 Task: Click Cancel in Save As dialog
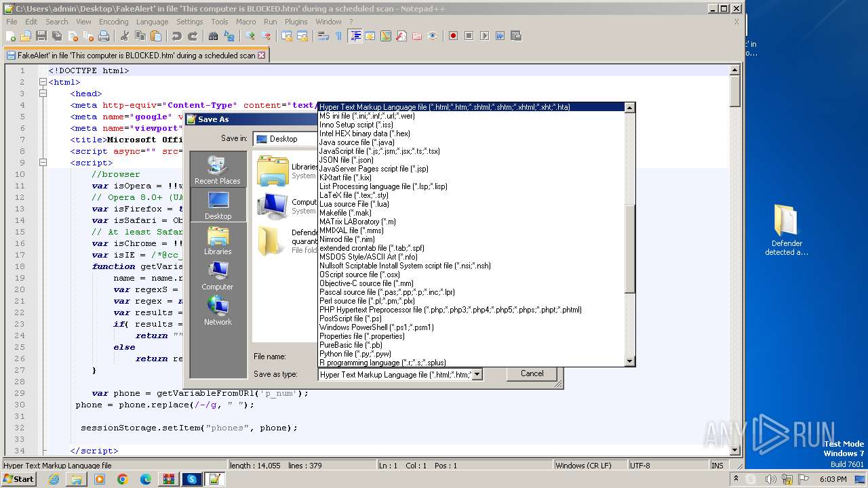click(532, 373)
